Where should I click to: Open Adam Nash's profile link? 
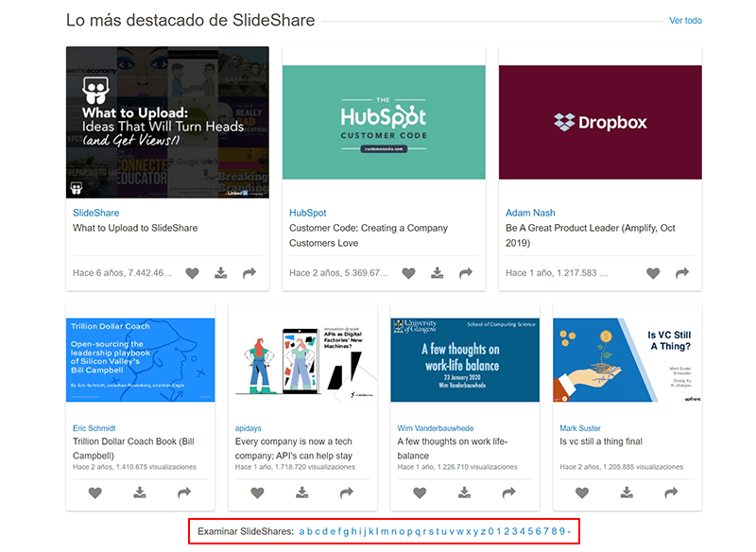529,213
